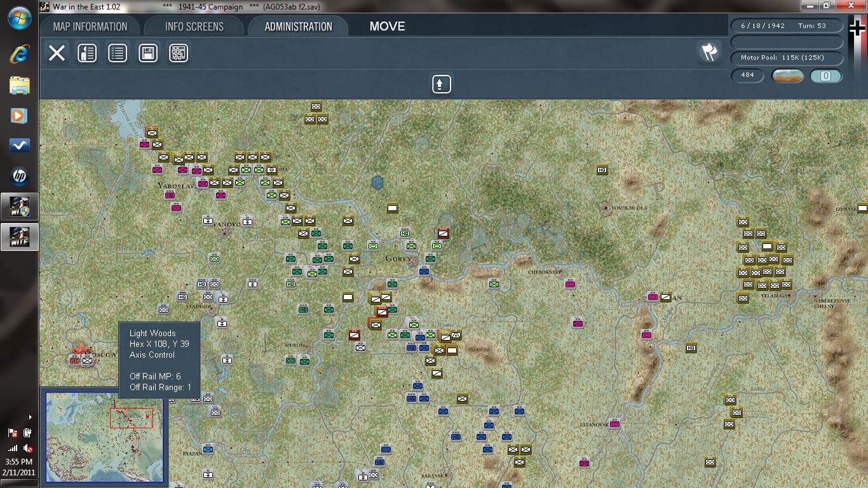Open Windows Media Player from taskbar

20,116
